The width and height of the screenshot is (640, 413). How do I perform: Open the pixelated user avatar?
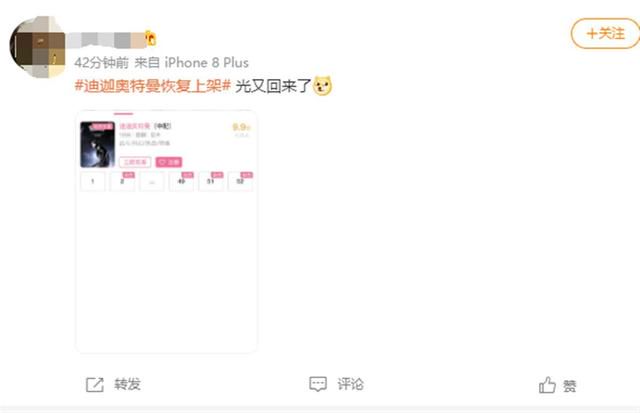pyautogui.click(x=37, y=47)
